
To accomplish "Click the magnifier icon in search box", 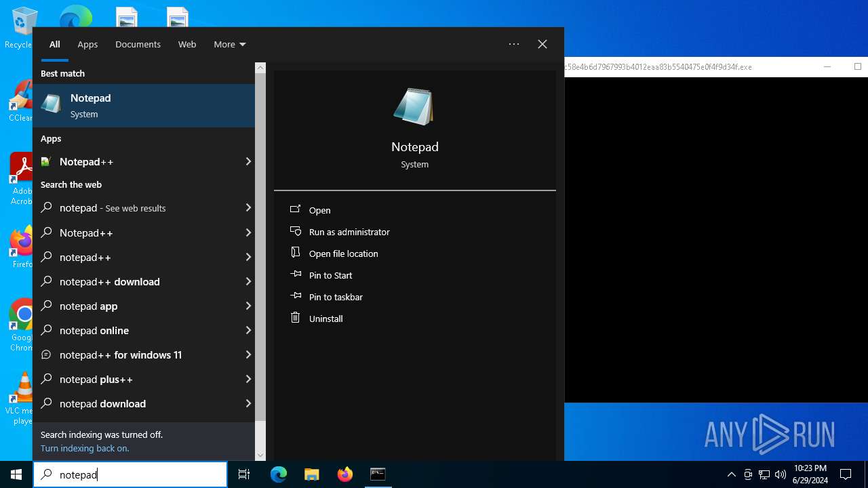I will [46, 474].
